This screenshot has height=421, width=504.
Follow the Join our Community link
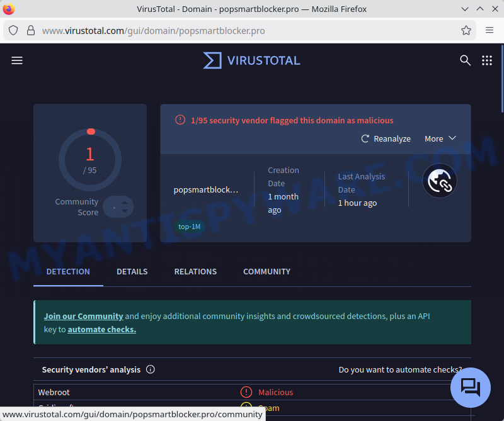[x=83, y=317]
